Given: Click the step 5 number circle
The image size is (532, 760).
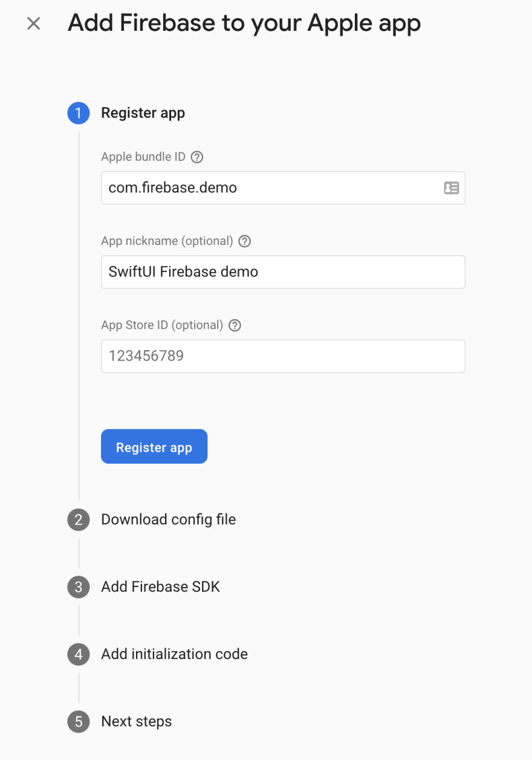Looking at the screenshot, I should tap(79, 722).
